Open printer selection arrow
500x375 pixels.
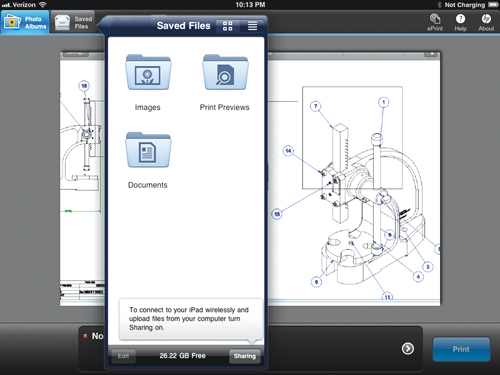408,349
